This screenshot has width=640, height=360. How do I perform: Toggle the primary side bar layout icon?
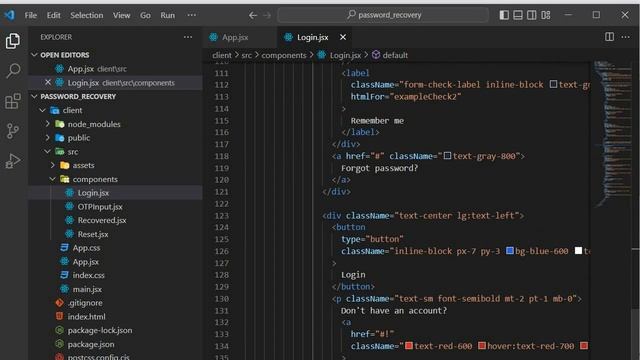(x=504, y=15)
